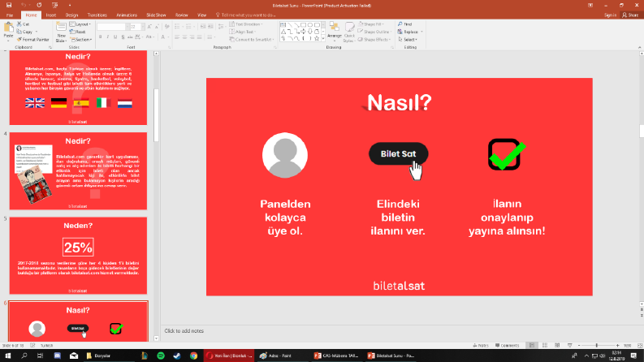
Task: Click the Copy icon
Action: click(19, 32)
